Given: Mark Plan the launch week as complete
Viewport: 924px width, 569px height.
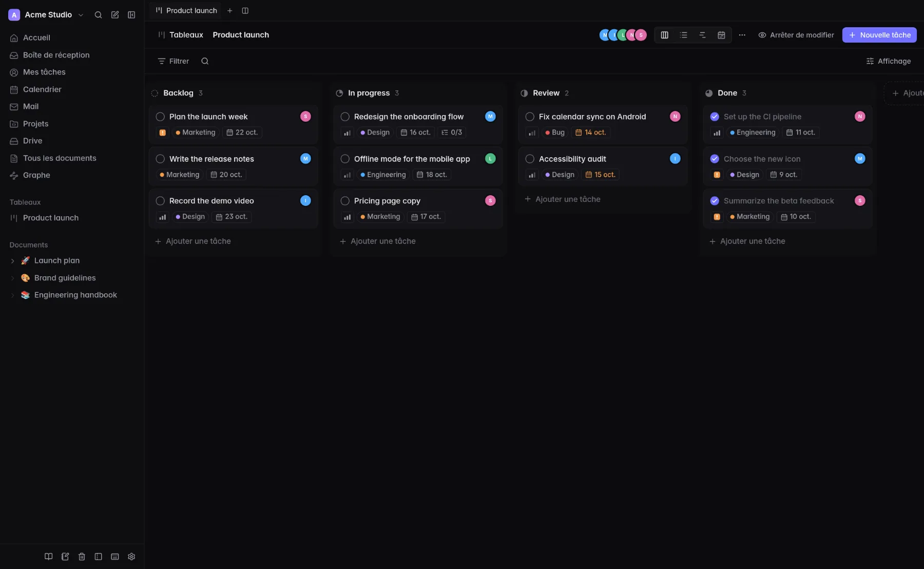Looking at the screenshot, I should click(x=160, y=117).
